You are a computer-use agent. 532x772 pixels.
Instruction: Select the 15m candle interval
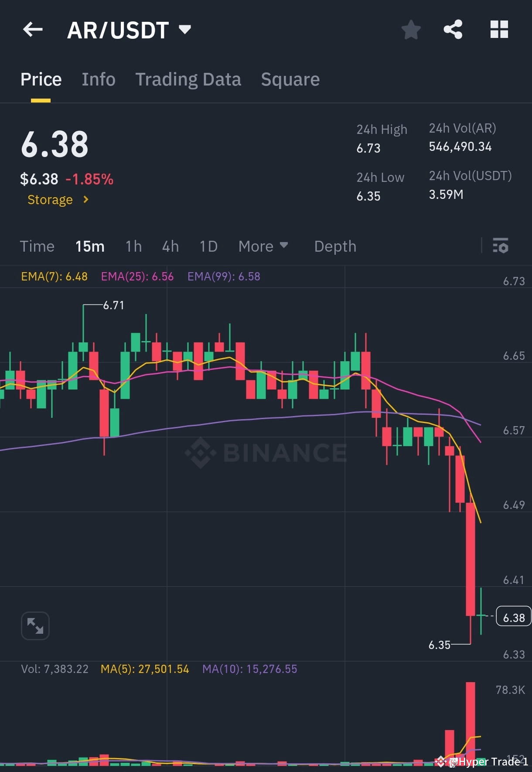[89, 246]
